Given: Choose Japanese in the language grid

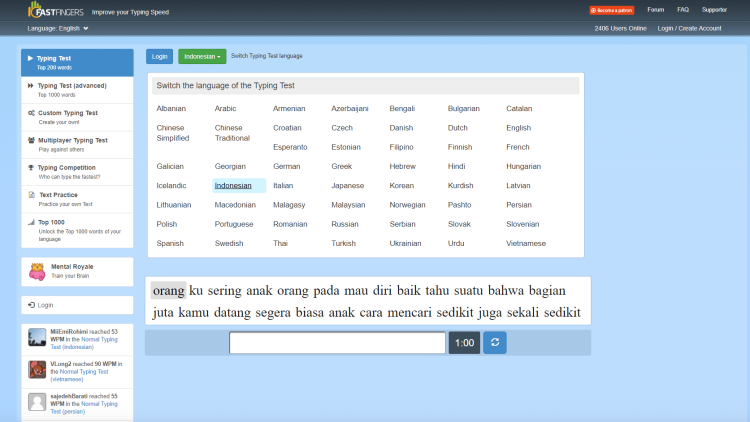Looking at the screenshot, I should (x=348, y=186).
